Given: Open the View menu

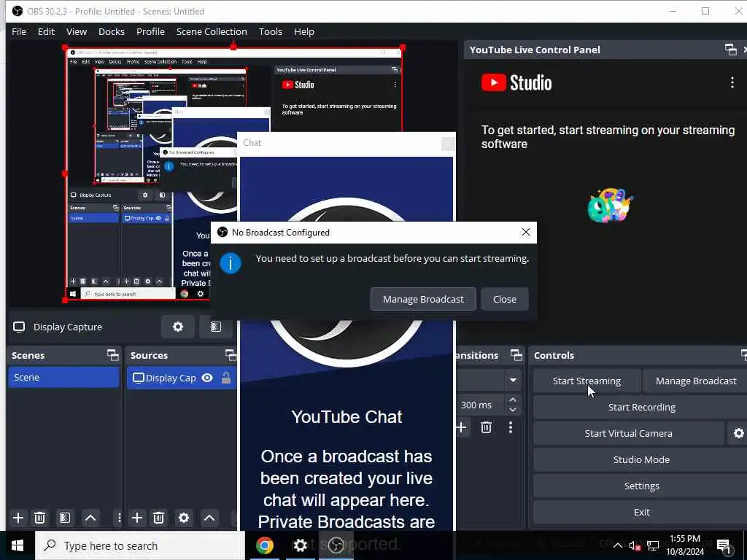Looking at the screenshot, I should point(76,31).
